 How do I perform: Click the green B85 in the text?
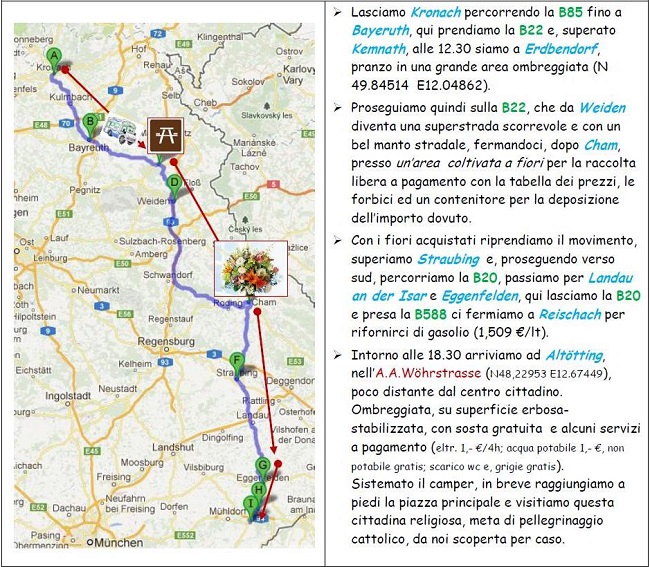point(570,12)
